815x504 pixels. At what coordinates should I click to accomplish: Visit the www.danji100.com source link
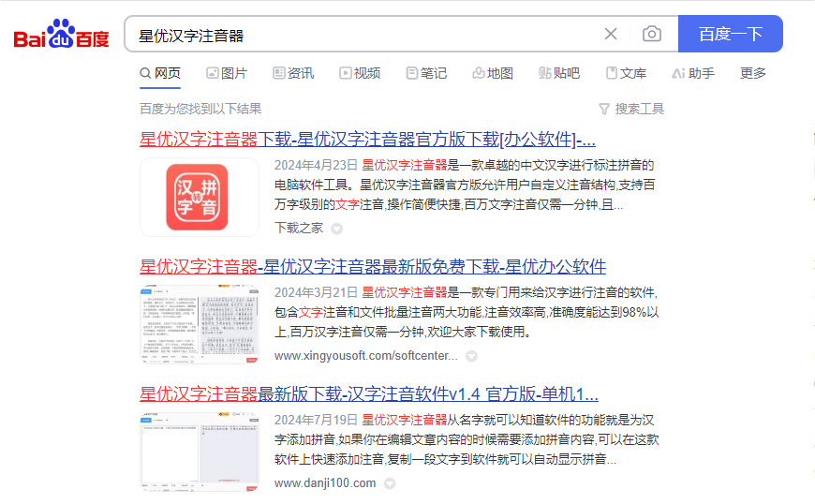325,482
